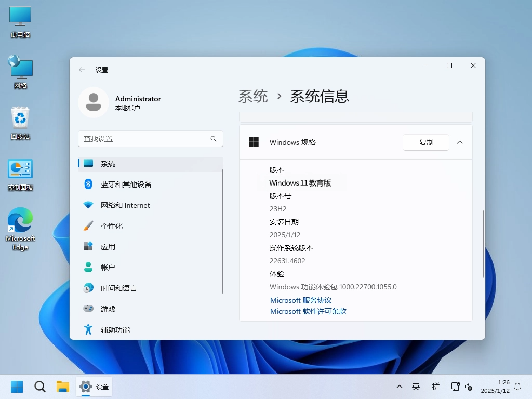Open the Apps settings category
Screen dimensions: 532x399
pyautogui.click(x=108, y=247)
